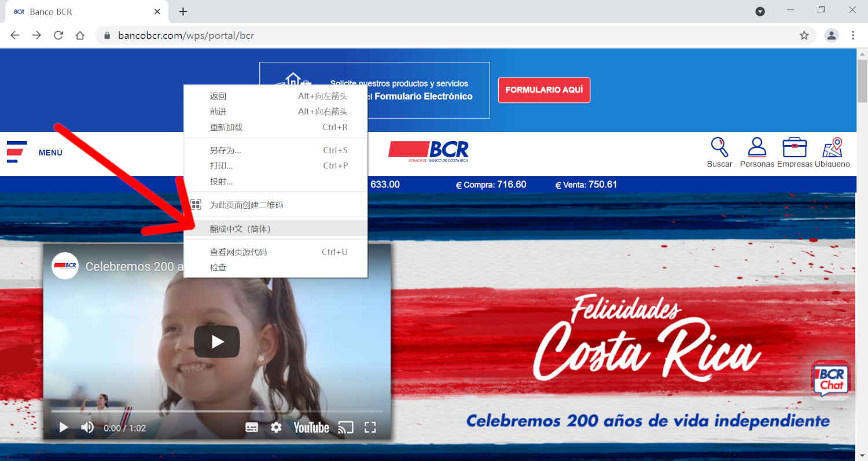Open YouTube video settings gear
Viewport: 868px width, 461px height.
(x=276, y=427)
